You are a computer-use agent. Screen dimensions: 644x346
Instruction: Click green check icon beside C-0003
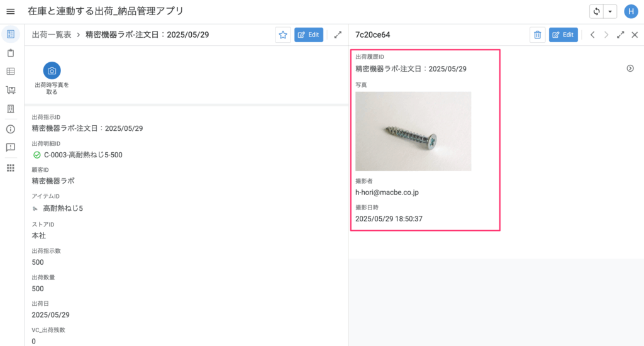(37, 155)
